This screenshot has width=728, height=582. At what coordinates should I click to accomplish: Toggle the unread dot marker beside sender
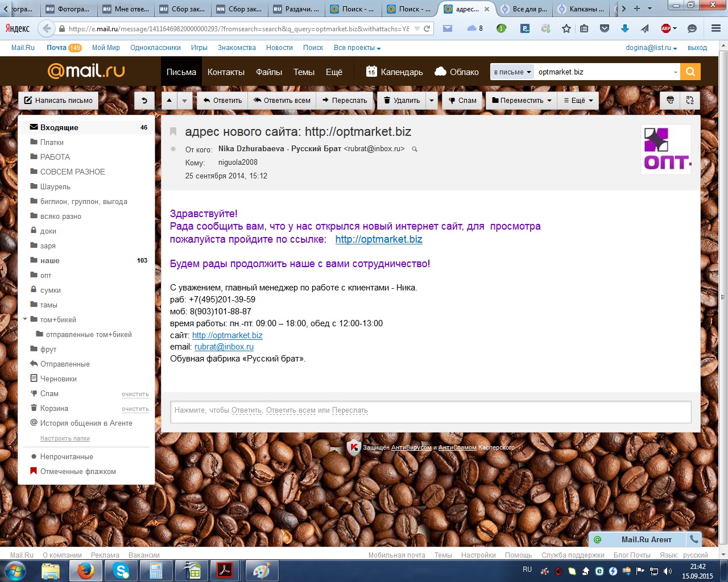(173, 149)
